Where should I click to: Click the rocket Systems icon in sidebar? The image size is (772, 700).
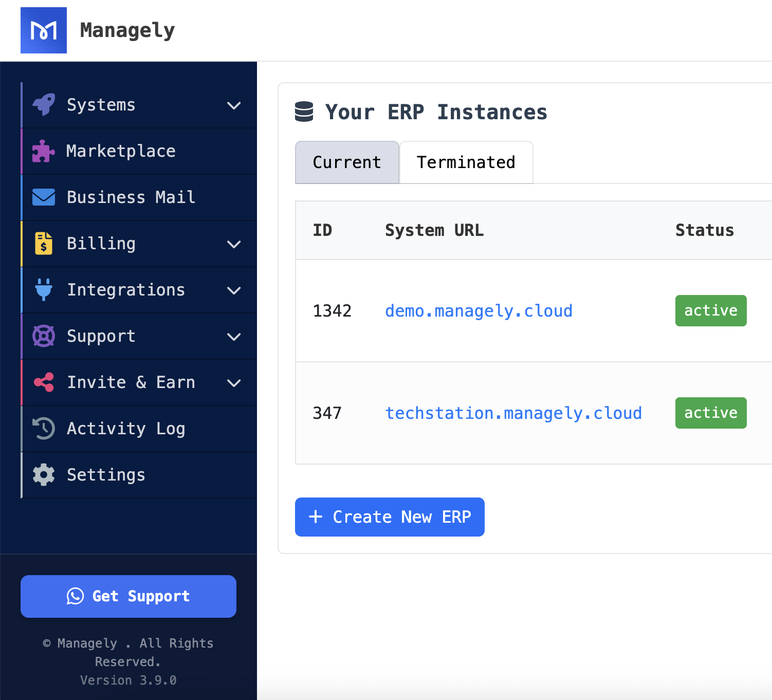tap(44, 104)
